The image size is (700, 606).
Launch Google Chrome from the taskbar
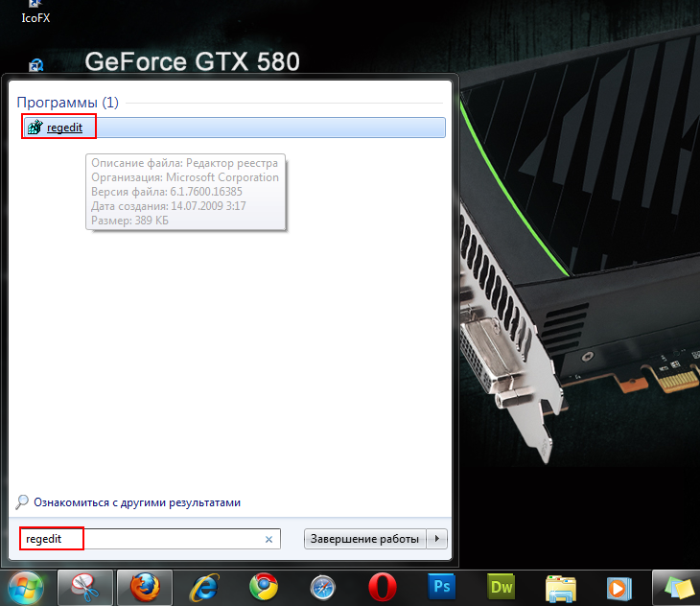point(264,588)
